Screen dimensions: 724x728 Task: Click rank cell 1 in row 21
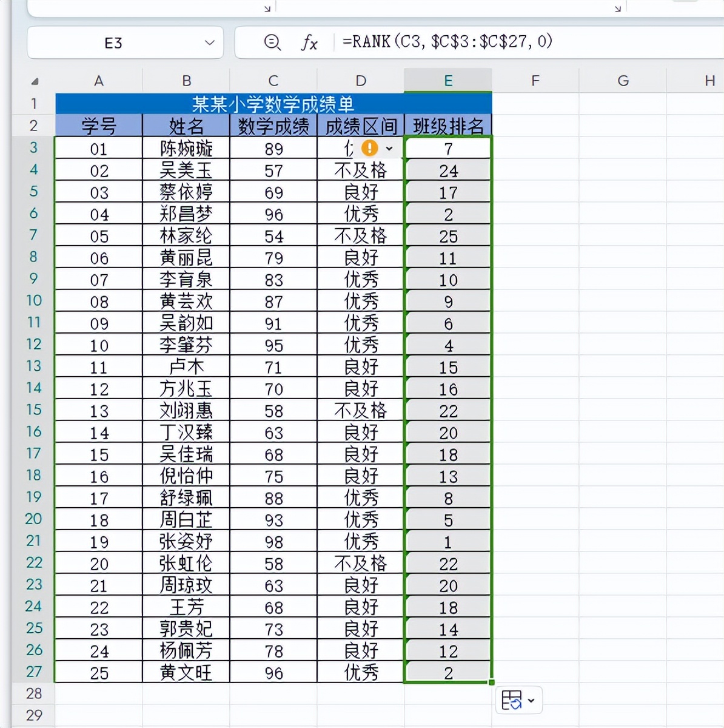(448, 541)
